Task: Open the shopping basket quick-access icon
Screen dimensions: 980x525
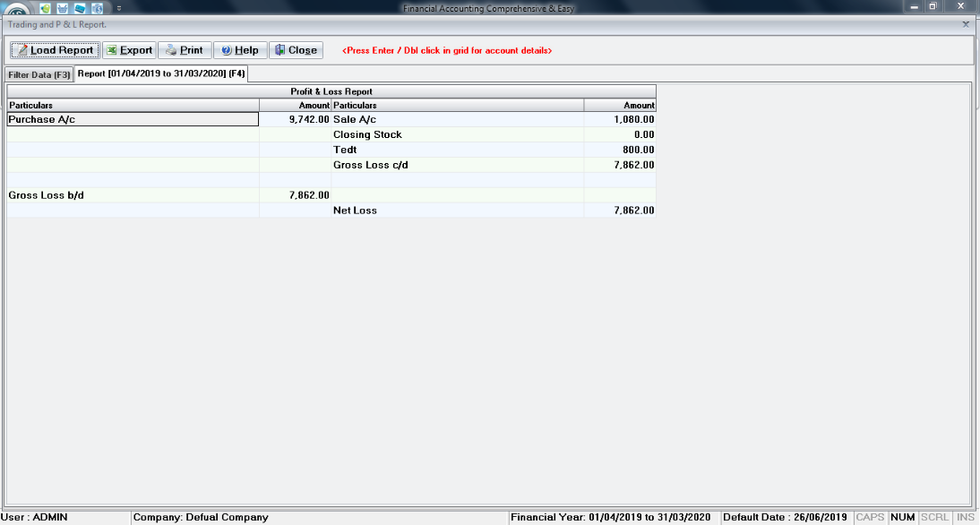Action: click(63, 8)
